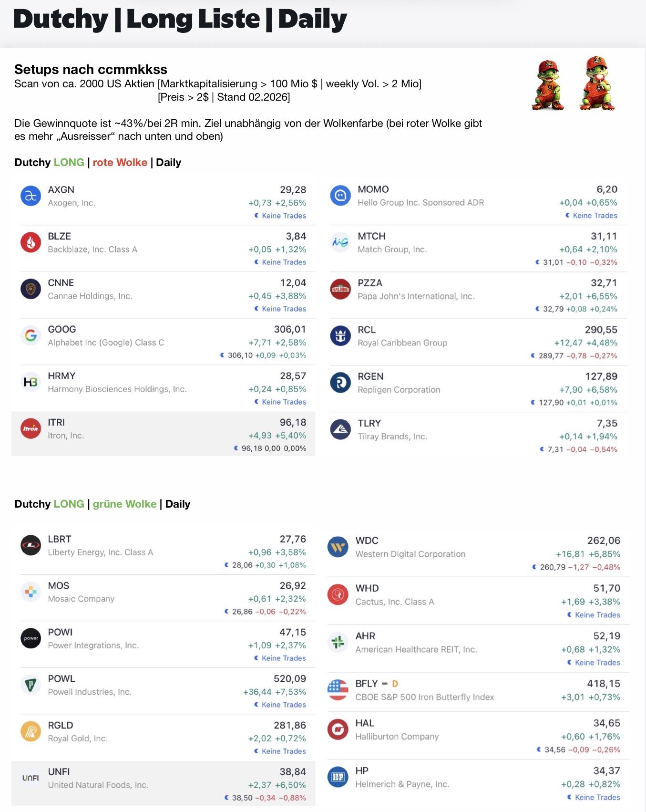646x812 pixels.
Task: Click the Western Digital logo icon
Action: (x=338, y=547)
